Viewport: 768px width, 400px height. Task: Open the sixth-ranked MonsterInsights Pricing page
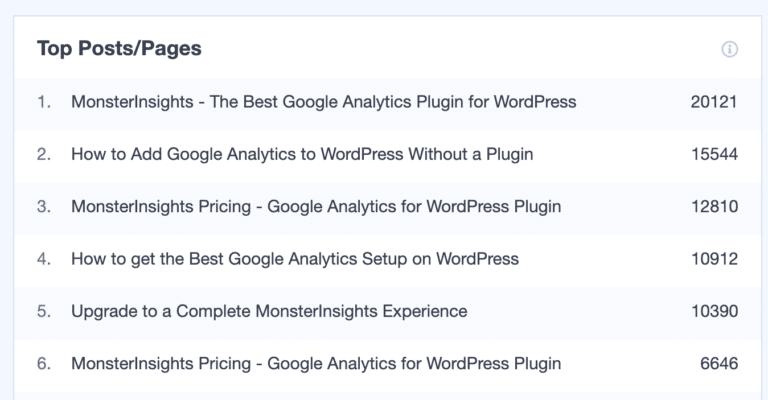point(315,364)
